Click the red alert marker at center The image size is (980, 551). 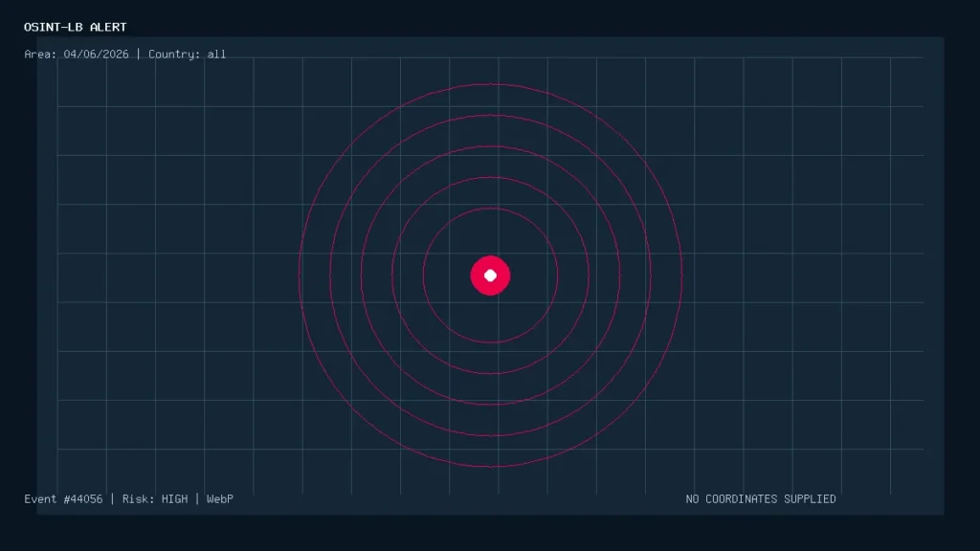(x=490, y=275)
